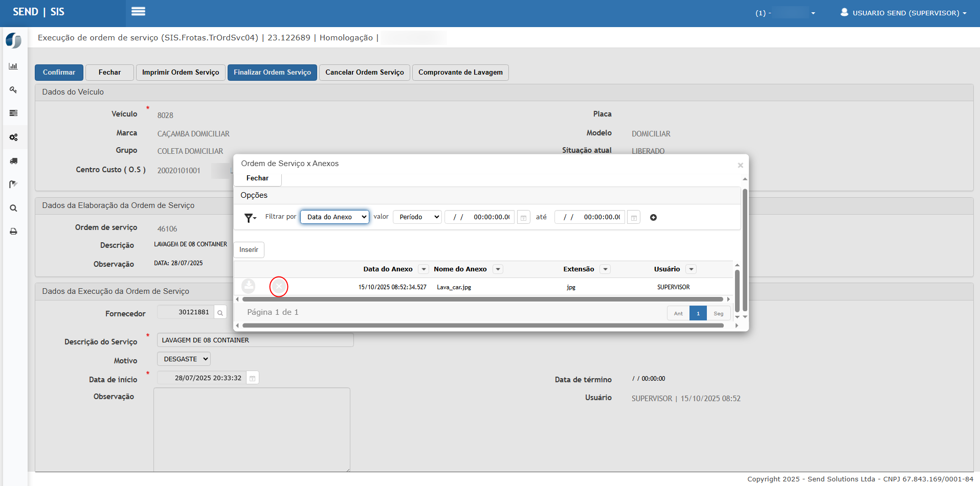The image size is (980, 486).
Task: Click Finalizar Ordem Serviço button
Action: click(x=272, y=73)
